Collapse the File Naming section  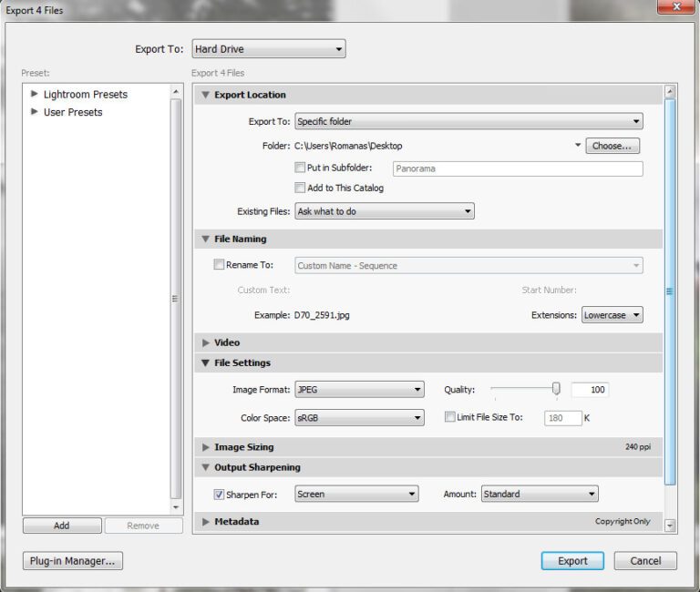coord(205,239)
